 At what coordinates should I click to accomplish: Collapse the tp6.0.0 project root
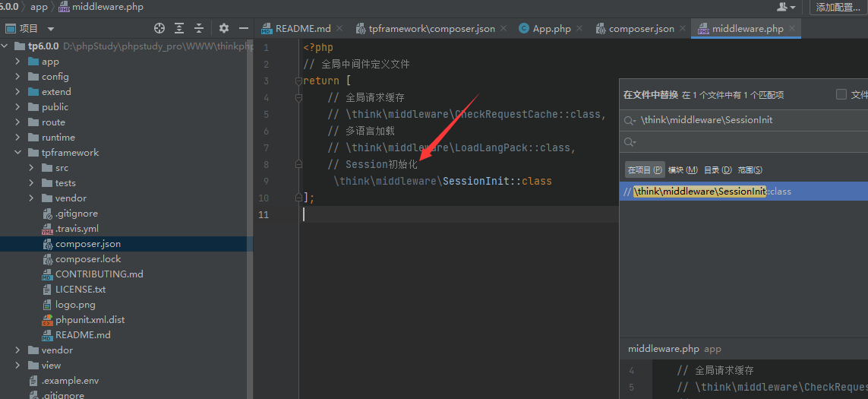[x=5, y=46]
